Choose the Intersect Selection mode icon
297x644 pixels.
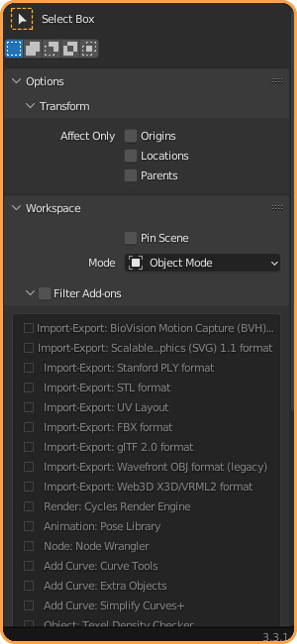[x=89, y=48]
